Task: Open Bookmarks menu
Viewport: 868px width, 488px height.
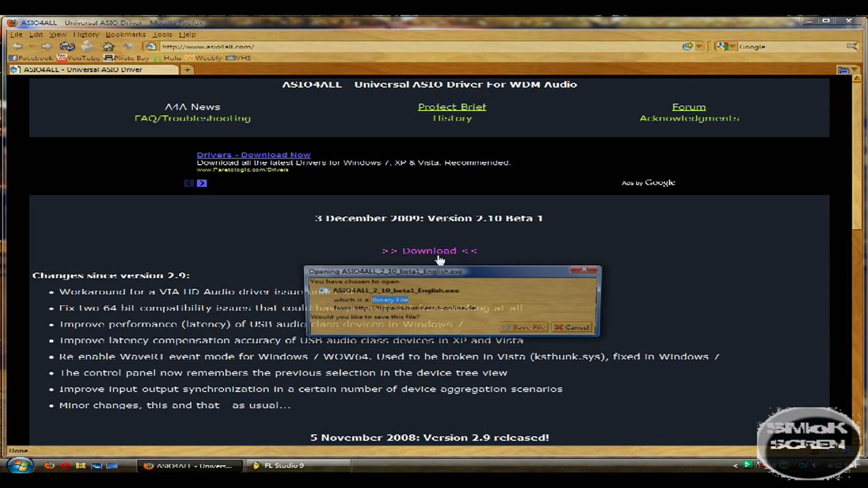Action: coord(125,35)
